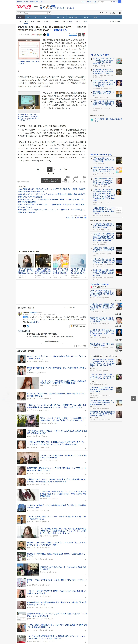This screenshot has width=138, height=644.
Task: Click scroll-to-top arrow button
Action: point(133,398)
